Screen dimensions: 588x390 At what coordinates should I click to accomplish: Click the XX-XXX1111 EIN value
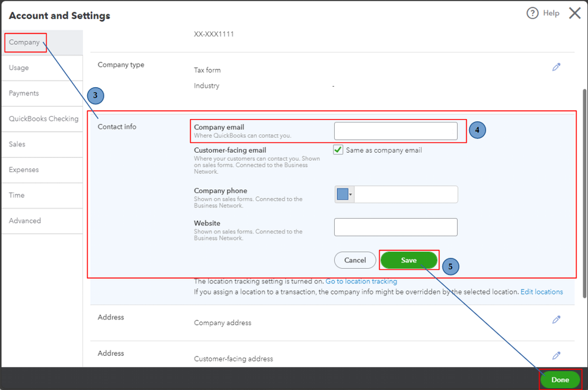[214, 34]
